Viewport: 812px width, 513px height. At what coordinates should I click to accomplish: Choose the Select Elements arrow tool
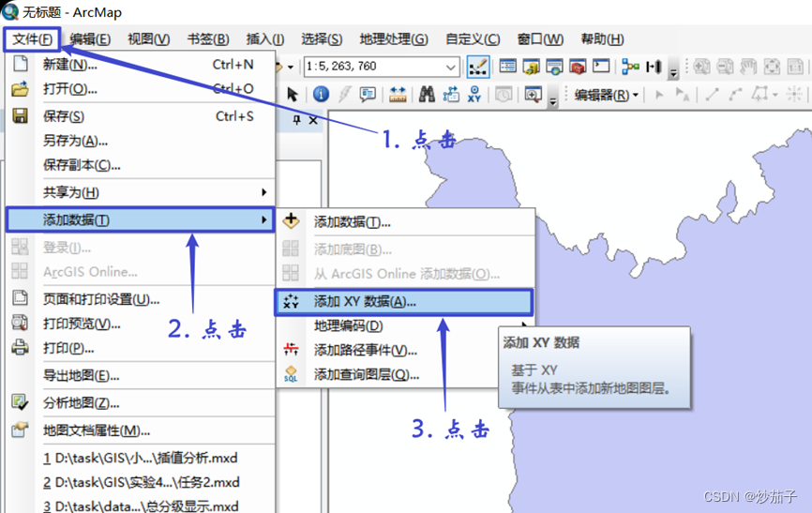[293, 95]
